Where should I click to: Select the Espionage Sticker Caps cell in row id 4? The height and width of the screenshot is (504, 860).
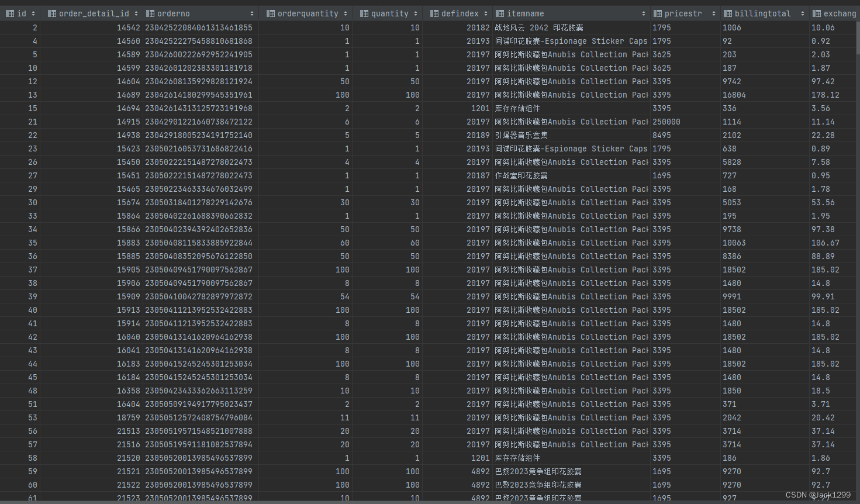click(571, 41)
